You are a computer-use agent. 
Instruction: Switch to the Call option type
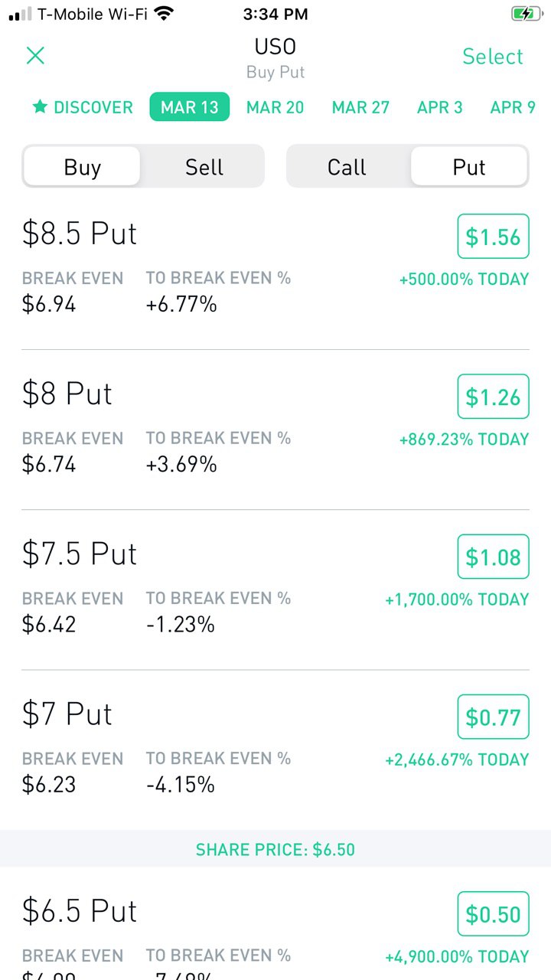click(x=347, y=167)
